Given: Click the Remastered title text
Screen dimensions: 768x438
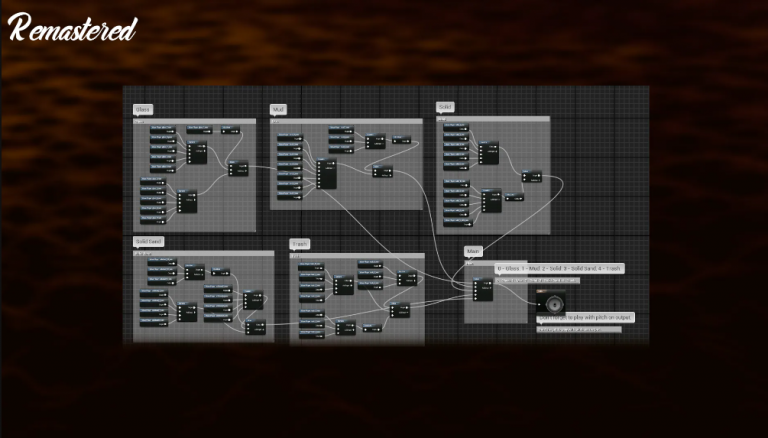Looking at the screenshot, I should pos(72,28).
